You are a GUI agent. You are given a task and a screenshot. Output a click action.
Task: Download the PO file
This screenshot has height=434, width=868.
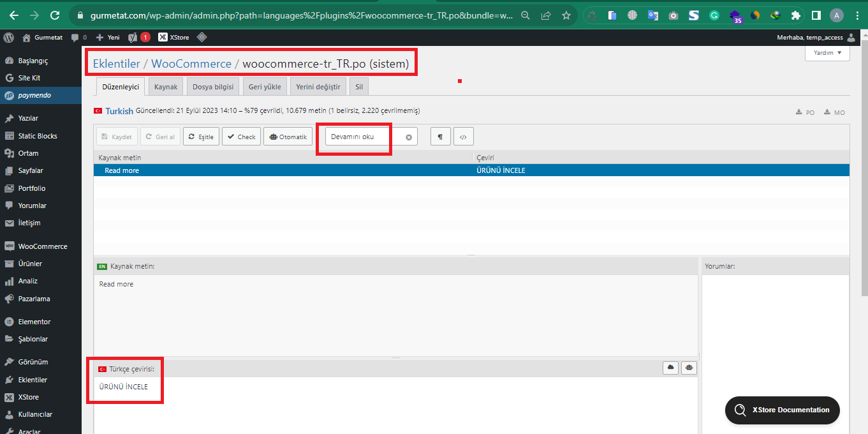[805, 112]
